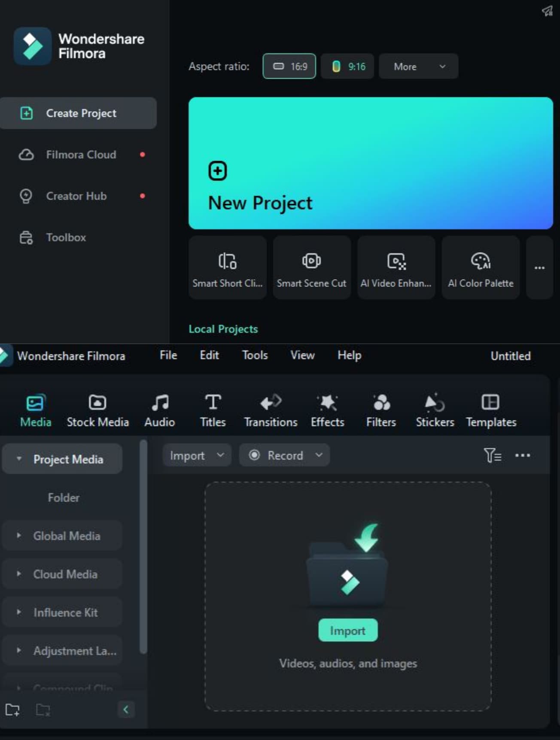Open the Media tab

click(35, 411)
